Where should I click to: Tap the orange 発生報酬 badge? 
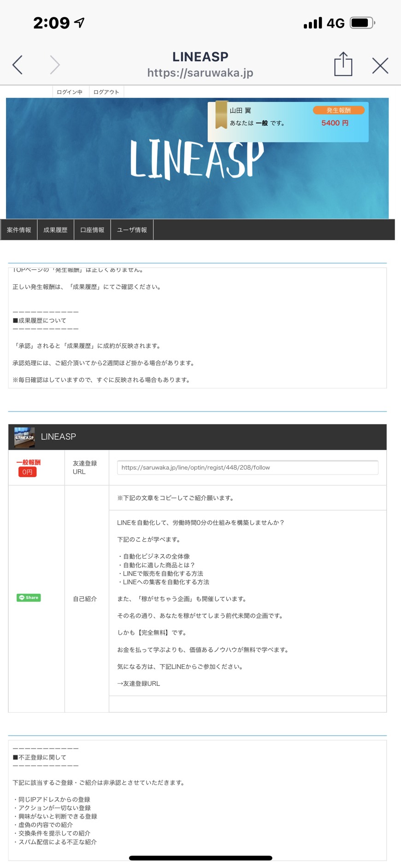pos(339,110)
